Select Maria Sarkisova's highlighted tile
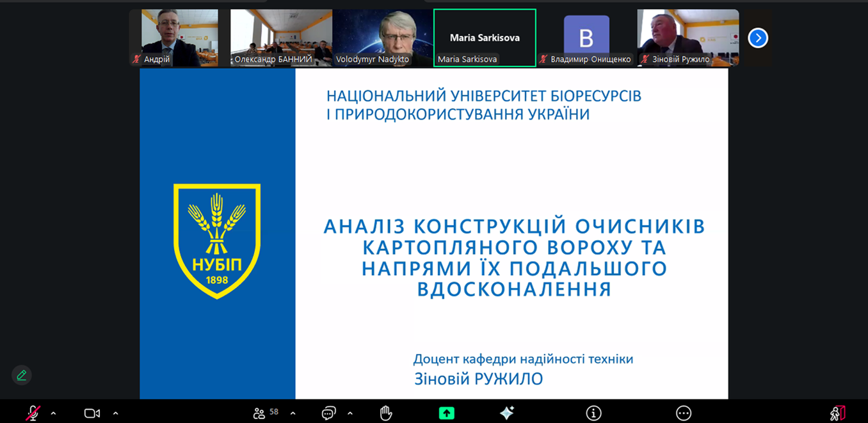This screenshot has width=868, height=423. tap(485, 38)
